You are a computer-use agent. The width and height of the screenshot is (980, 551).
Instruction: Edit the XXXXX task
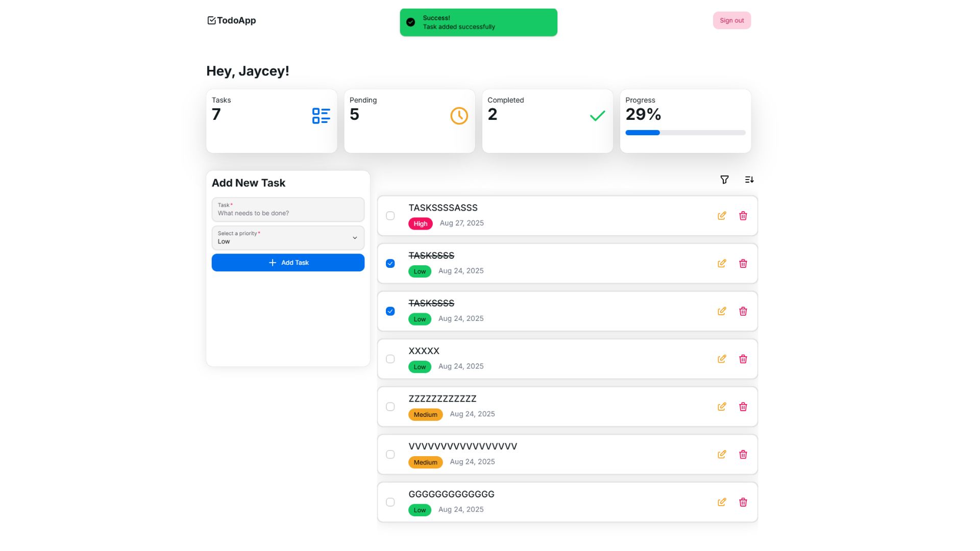coord(722,359)
